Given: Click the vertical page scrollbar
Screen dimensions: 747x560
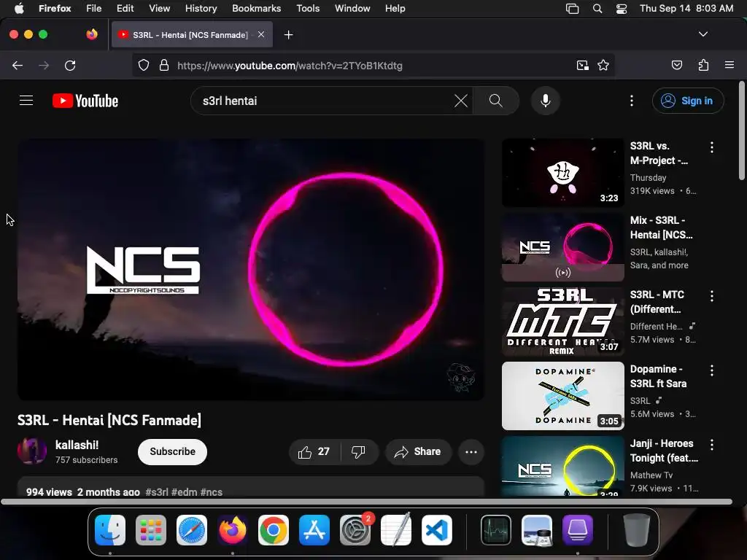Looking at the screenshot, I should tap(741, 131).
